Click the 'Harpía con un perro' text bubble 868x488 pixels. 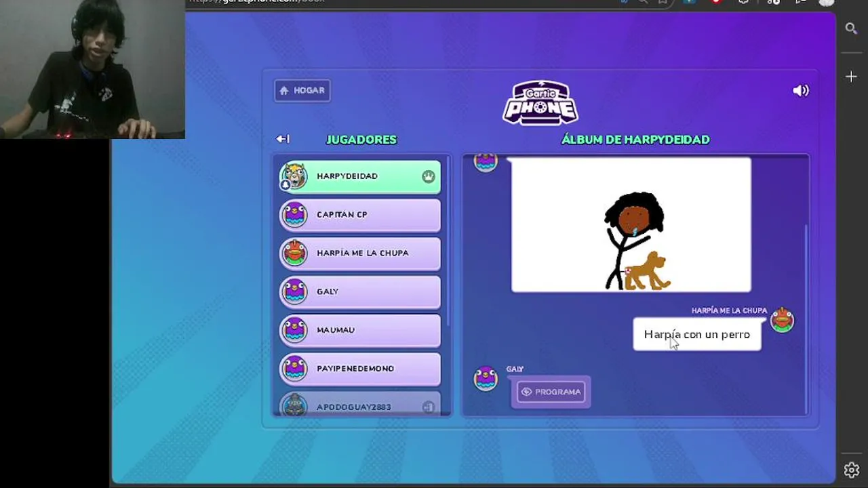(x=697, y=334)
